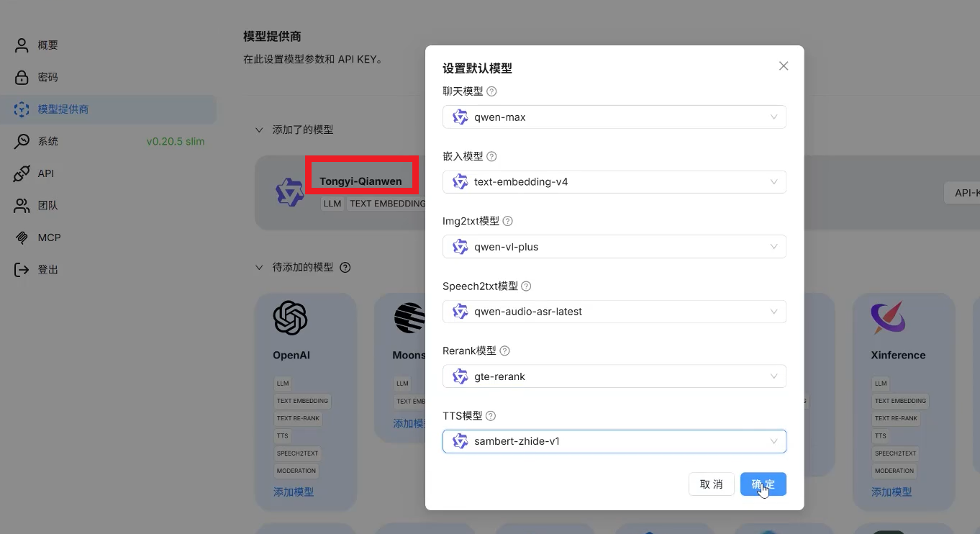The image size is (980, 534).
Task: Click 添加模型 link under OpenAI card
Action: [x=294, y=492]
